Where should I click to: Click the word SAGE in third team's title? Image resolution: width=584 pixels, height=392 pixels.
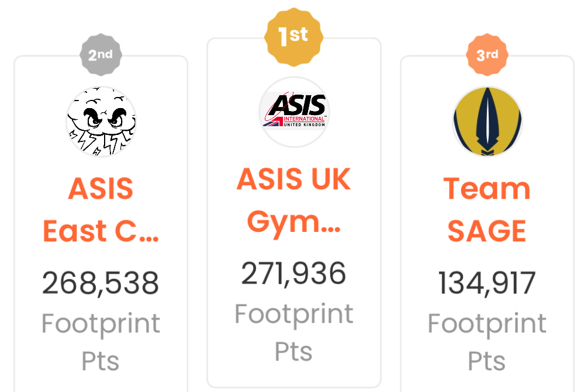[x=487, y=231]
